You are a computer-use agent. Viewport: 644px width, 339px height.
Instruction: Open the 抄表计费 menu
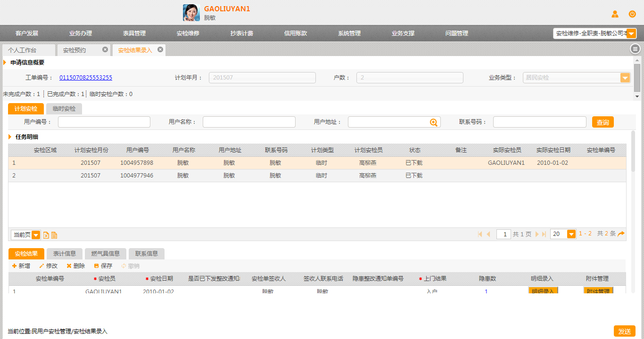[x=241, y=33]
